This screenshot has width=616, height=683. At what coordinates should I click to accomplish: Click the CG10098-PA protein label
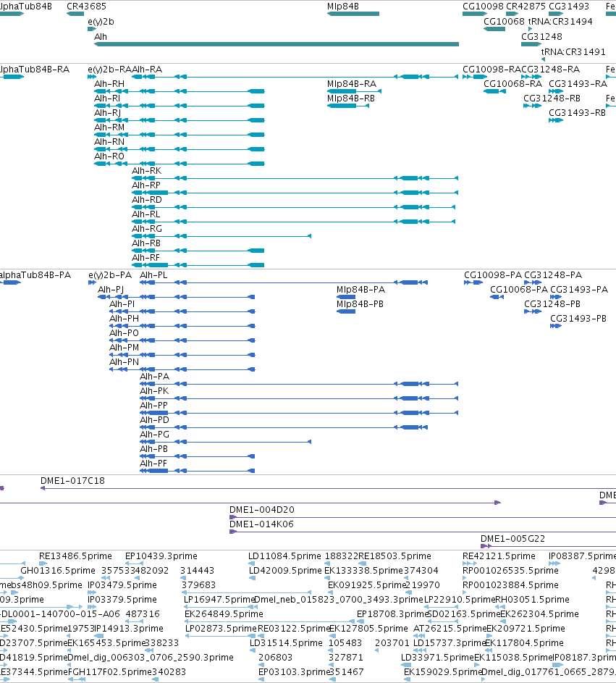click(x=493, y=275)
